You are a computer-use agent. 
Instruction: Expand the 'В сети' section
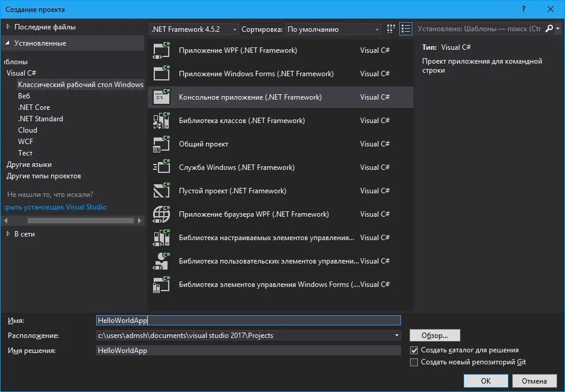[8, 234]
